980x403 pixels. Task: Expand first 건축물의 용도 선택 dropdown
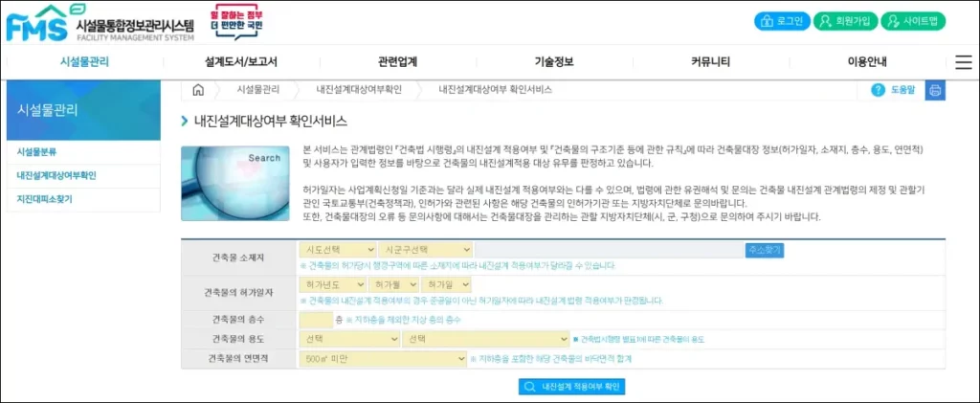point(349,339)
